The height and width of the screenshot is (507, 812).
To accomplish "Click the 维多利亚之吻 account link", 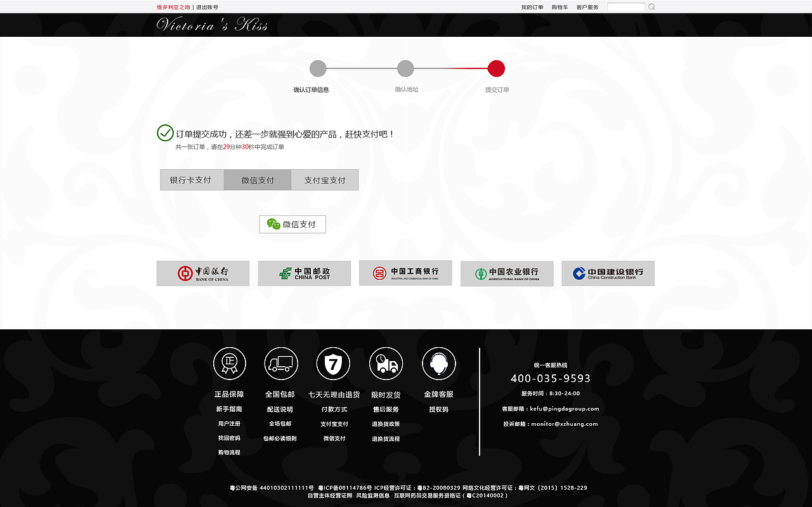I will [173, 7].
